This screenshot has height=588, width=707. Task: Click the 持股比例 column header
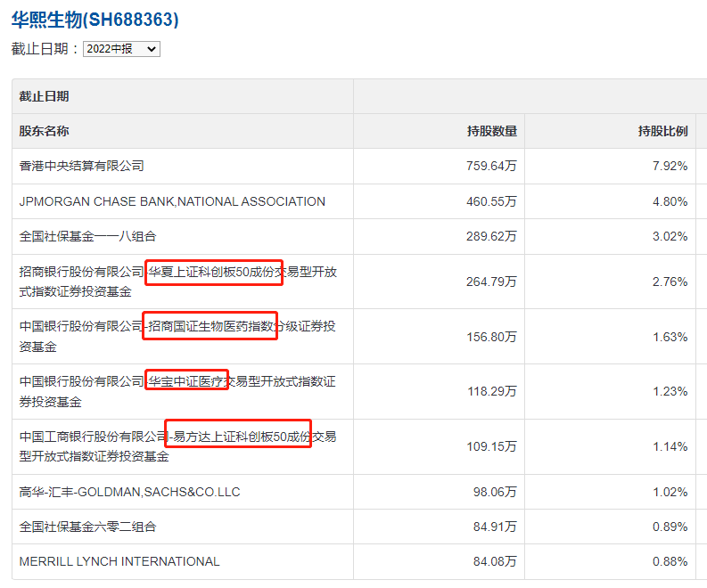(662, 131)
